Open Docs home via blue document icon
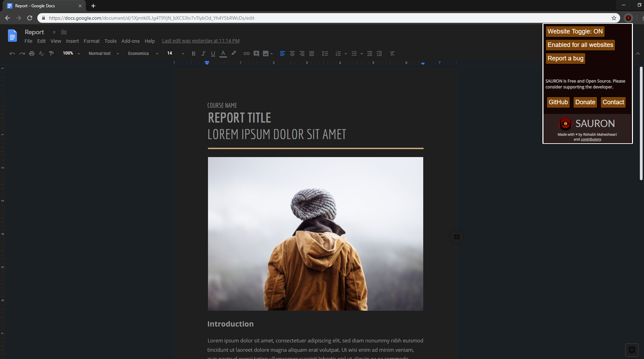The image size is (644, 359). 12,36
